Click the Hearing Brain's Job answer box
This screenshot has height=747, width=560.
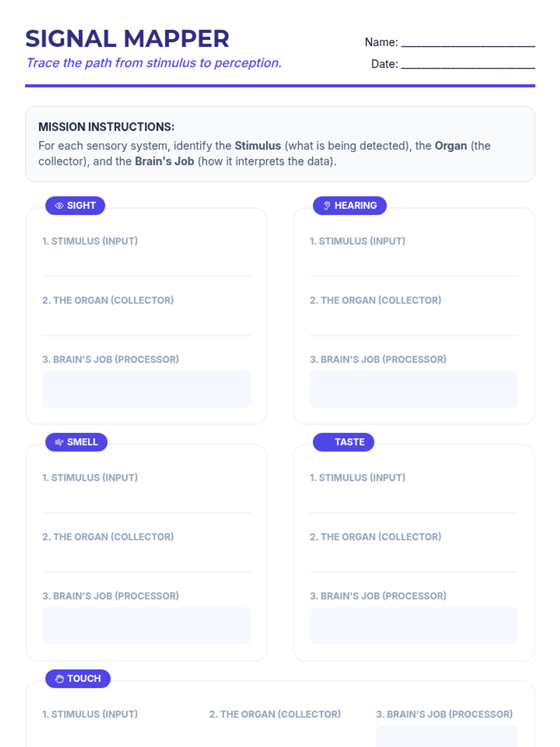pos(414,389)
